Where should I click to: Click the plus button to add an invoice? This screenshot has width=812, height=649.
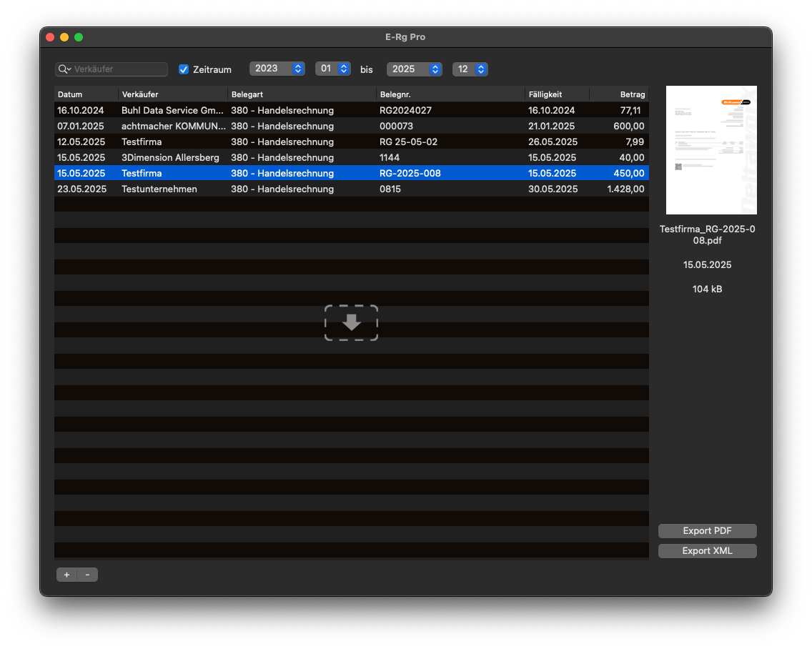pyautogui.click(x=66, y=575)
